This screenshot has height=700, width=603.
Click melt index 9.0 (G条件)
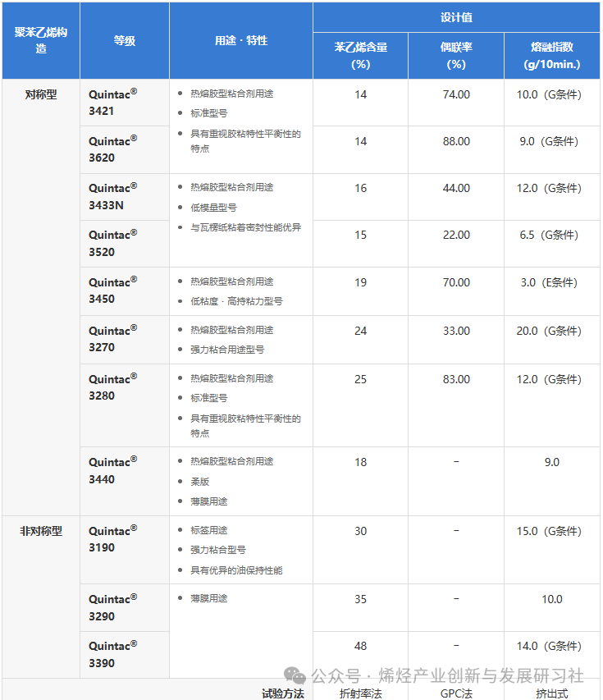tap(550, 141)
